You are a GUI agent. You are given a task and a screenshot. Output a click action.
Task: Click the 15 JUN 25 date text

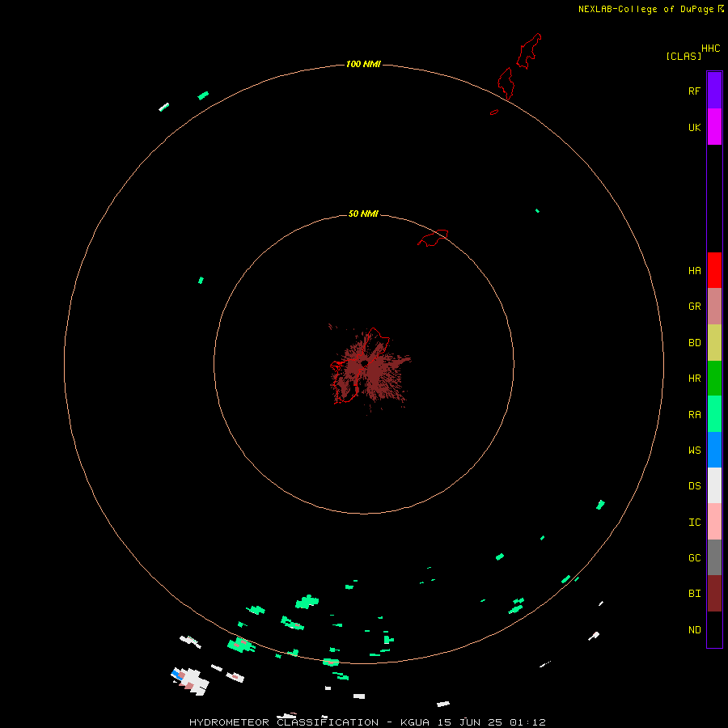(470, 722)
